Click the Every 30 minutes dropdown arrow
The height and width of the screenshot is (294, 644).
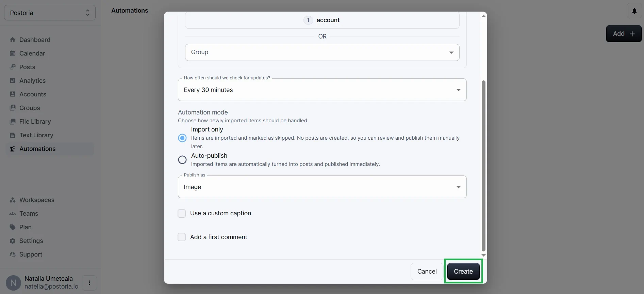coord(458,90)
